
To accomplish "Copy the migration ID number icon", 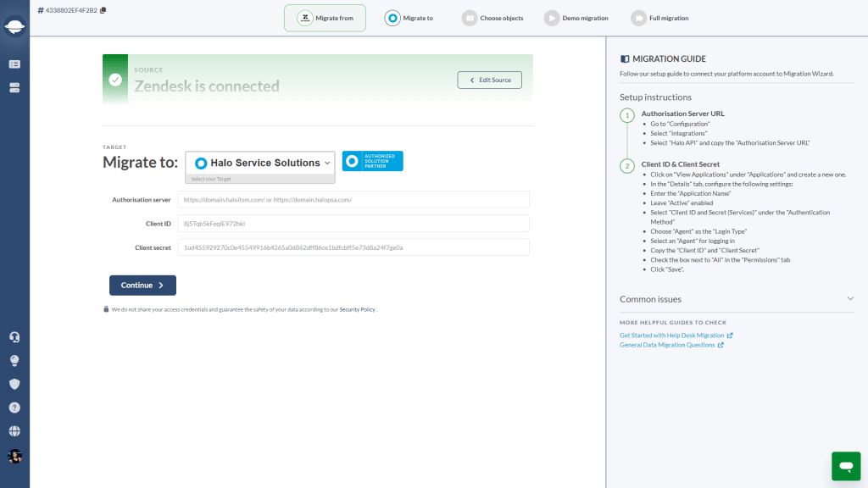I will pos(103,10).
